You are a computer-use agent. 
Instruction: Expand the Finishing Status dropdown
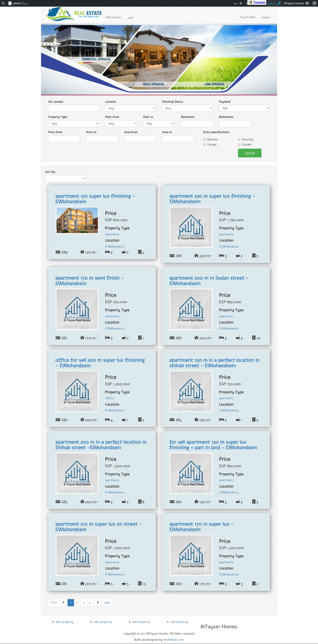click(187, 108)
